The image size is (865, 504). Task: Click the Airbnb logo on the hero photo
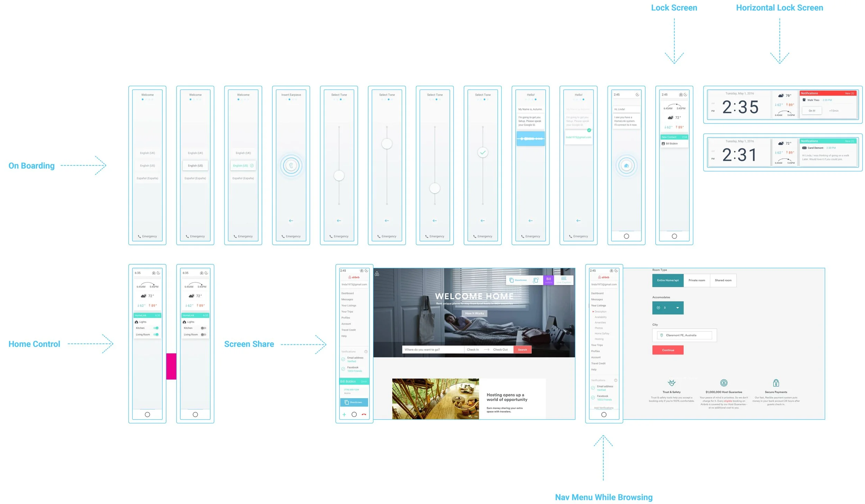[377, 274]
